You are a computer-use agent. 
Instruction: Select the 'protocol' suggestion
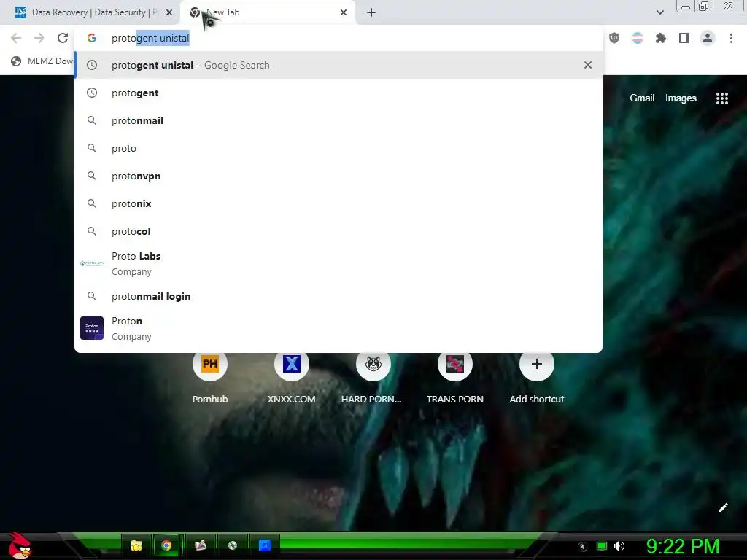pos(338,231)
